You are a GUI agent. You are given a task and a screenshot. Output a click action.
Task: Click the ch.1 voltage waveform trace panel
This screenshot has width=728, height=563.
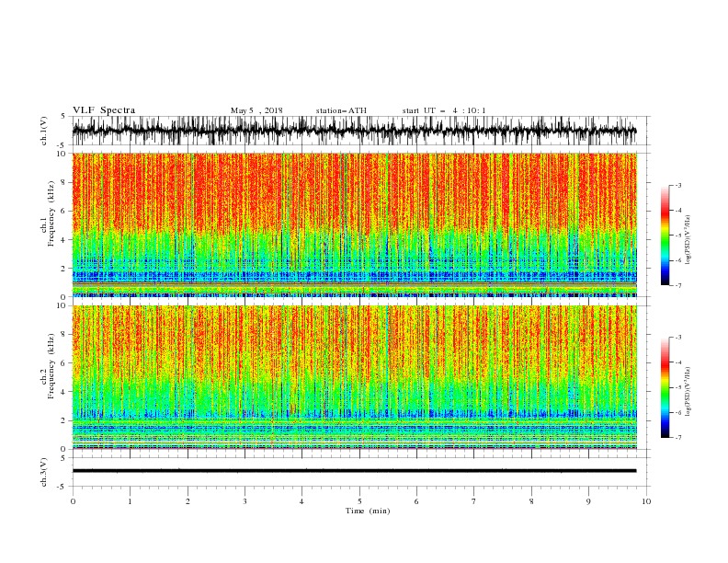354,131
